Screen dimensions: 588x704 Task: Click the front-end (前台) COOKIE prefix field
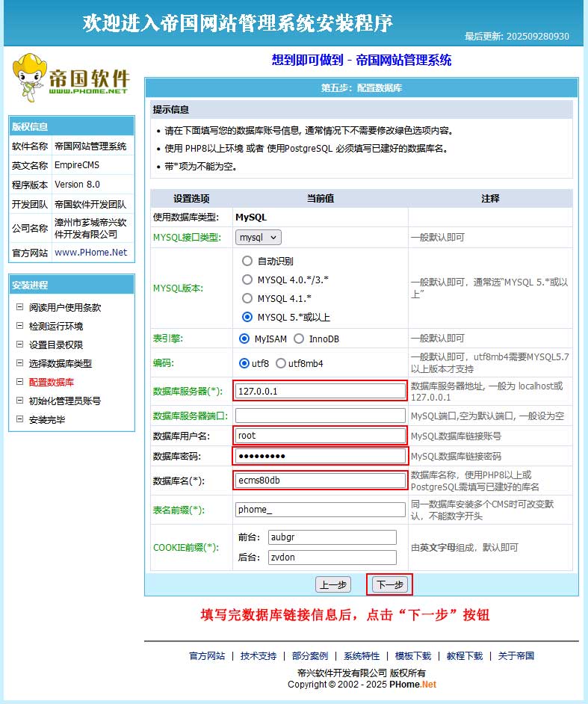coord(332,537)
